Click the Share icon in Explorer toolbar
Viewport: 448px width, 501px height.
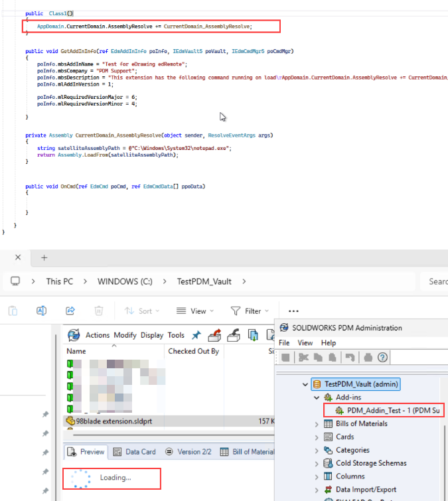click(70, 311)
